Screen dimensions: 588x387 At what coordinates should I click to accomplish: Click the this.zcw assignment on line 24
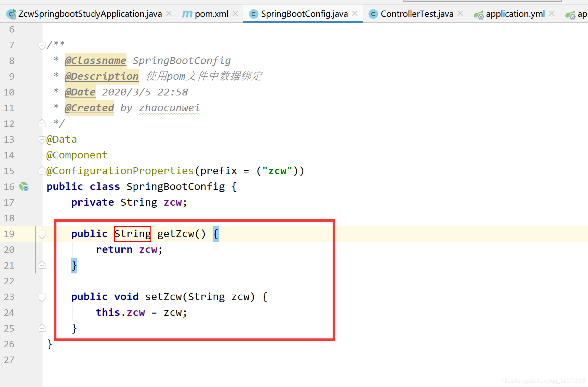pyautogui.click(x=142, y=312)
